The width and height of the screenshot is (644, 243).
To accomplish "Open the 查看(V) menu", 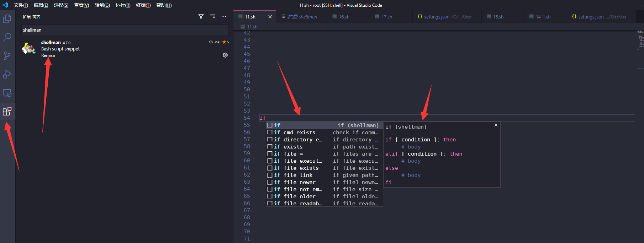I will coord(81,5).
